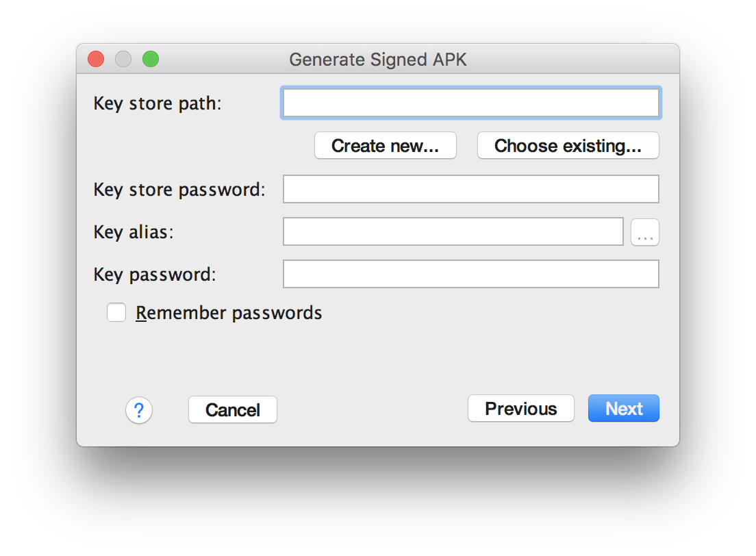
Task: Click Choose existing to pick a keystore
Action: [567, 145]
